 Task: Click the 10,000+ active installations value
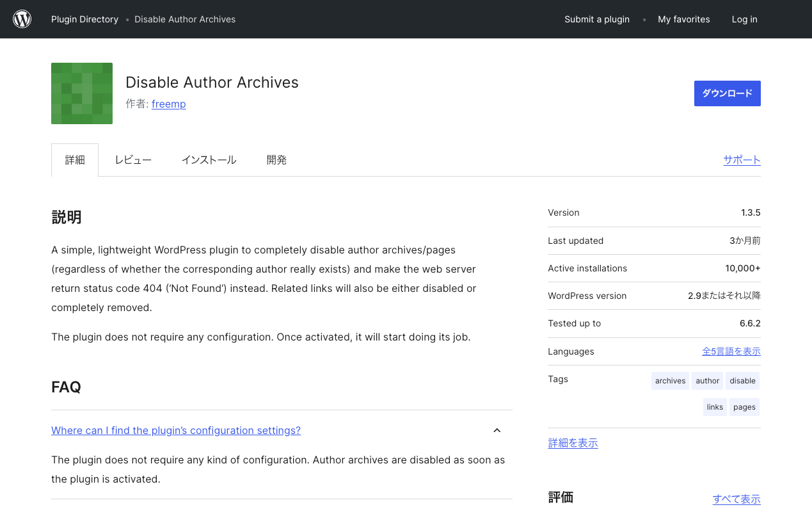pos(743,268)
